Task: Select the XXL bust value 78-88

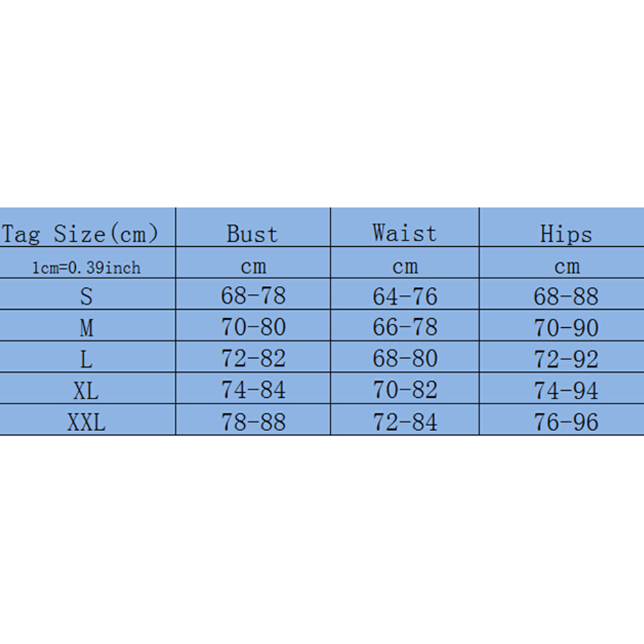Action: pyautogui.click(x=253, y=422)
